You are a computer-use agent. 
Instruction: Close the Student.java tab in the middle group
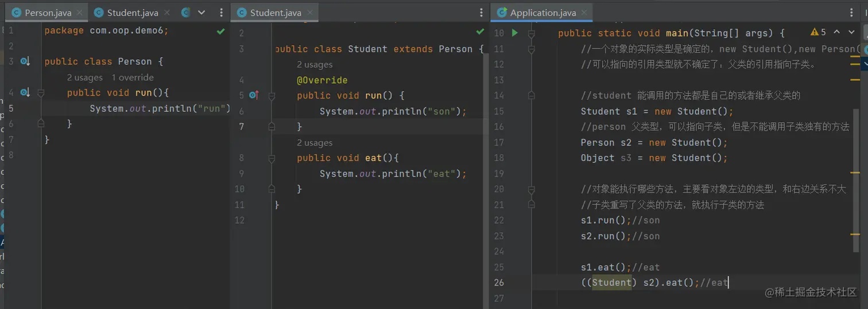[x=310, y=13]
